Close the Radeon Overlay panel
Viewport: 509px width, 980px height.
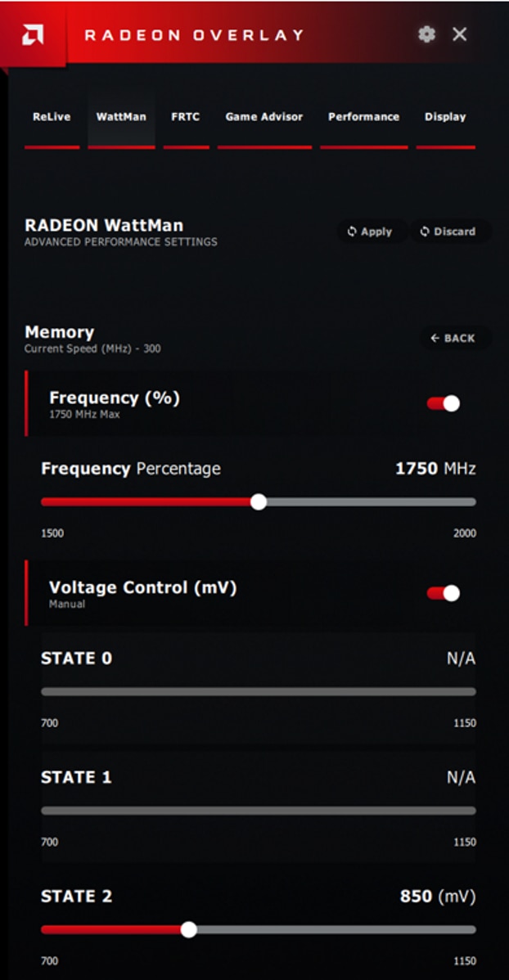coord(460,34)
